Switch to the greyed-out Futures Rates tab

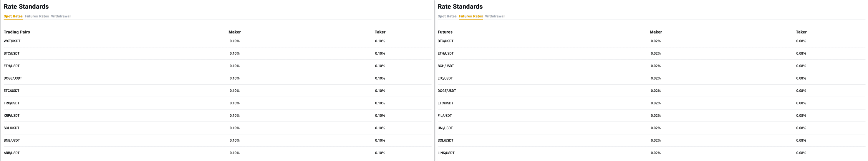37,16
